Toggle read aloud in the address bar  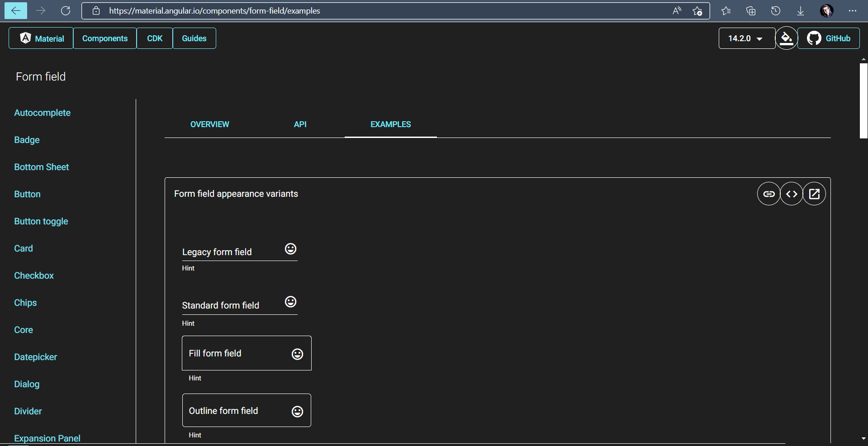(x=677, y=11)
